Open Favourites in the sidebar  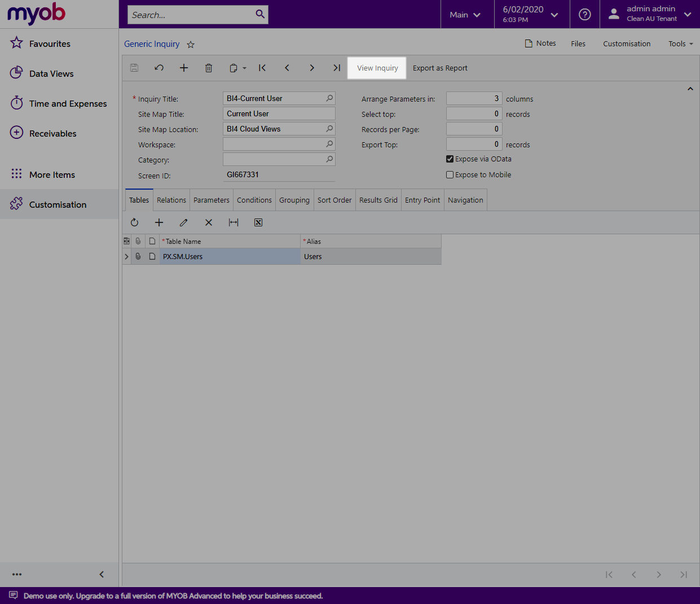(x=59, y=43)
